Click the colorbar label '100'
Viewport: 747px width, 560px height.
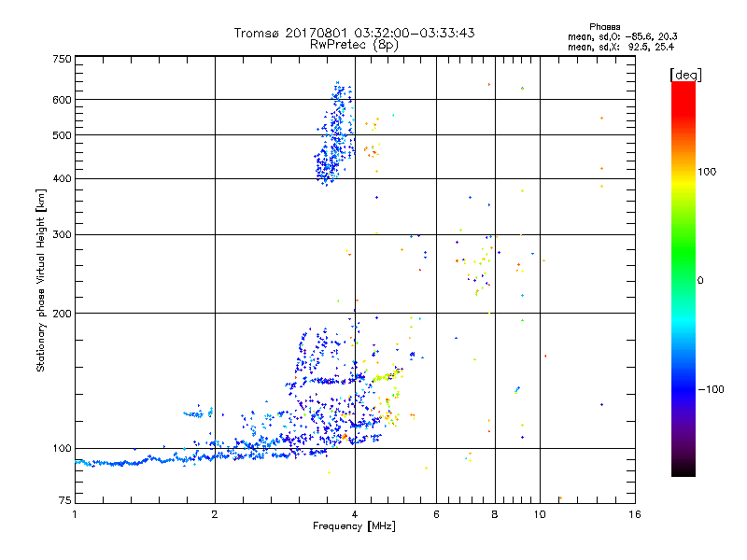click(707, 172)
